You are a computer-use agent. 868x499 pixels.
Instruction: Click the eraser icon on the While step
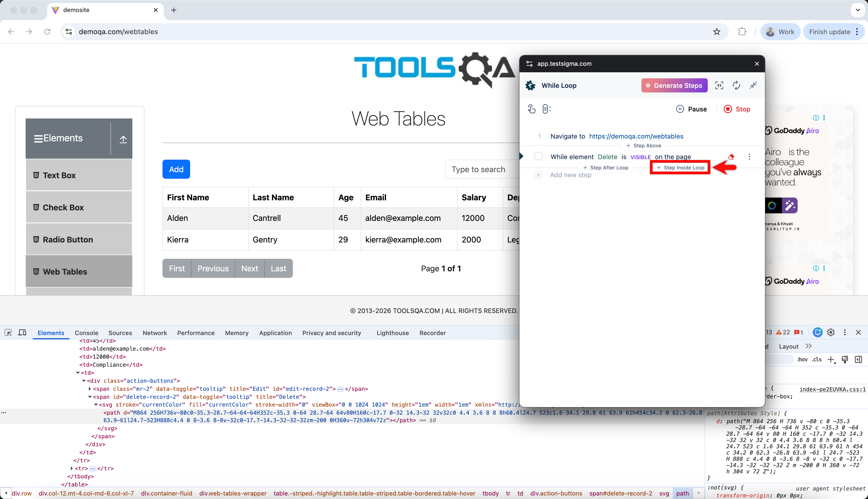(x=731, y=157)
